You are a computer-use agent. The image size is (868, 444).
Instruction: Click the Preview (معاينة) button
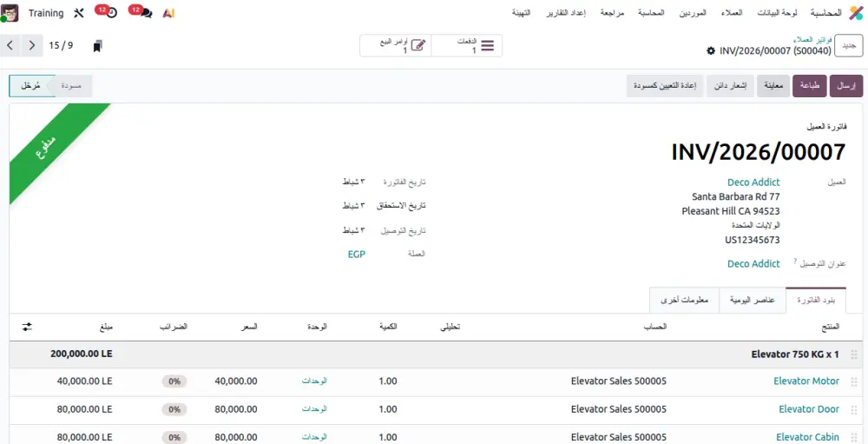tap(773, 86)
